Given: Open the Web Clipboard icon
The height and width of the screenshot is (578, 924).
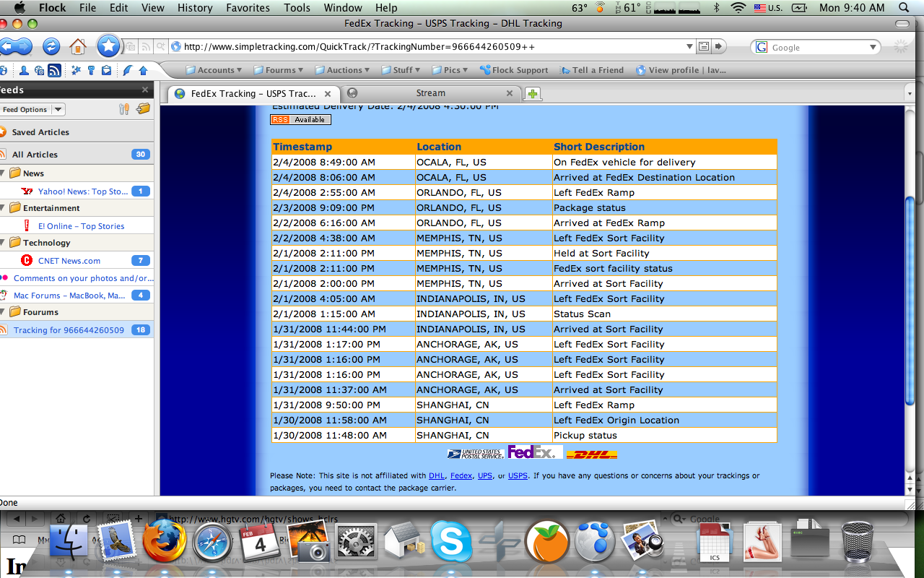Looking at the screenshot, I should tap(106, 70).
